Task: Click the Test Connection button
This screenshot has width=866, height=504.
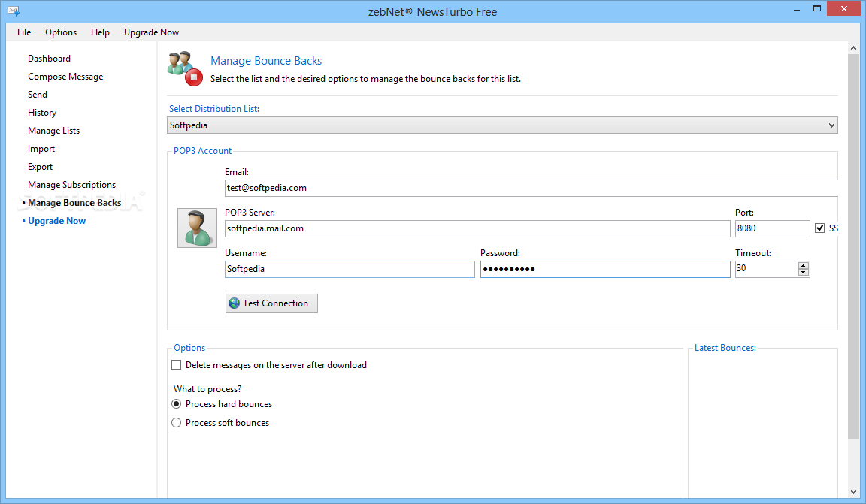Action: coord(271,303)
